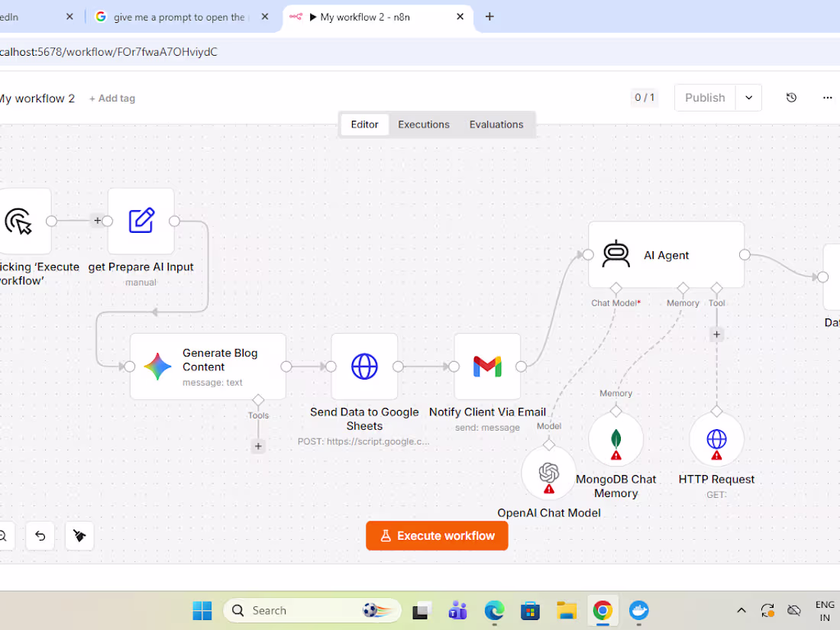This screenshot has width=840, height=630.
Task: Open Docker Desktop from taskbar
Action: (x=638, y=610)
